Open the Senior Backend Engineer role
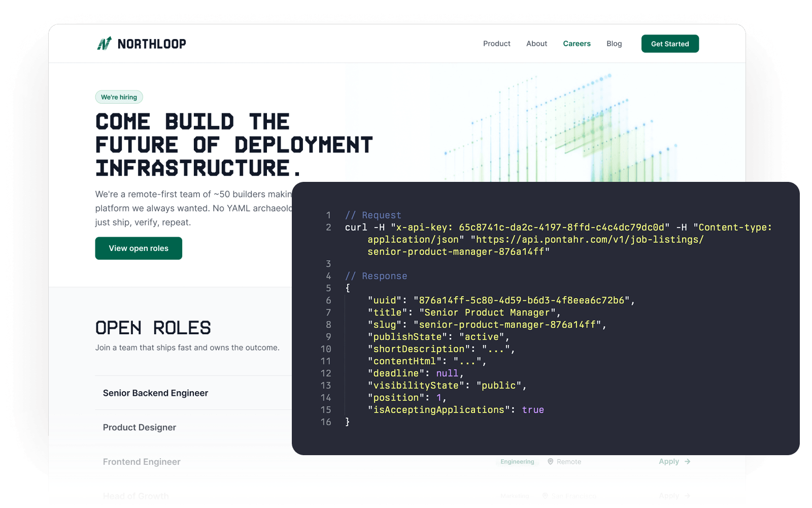This screenshot has width=812, height=508. point(155,393)
